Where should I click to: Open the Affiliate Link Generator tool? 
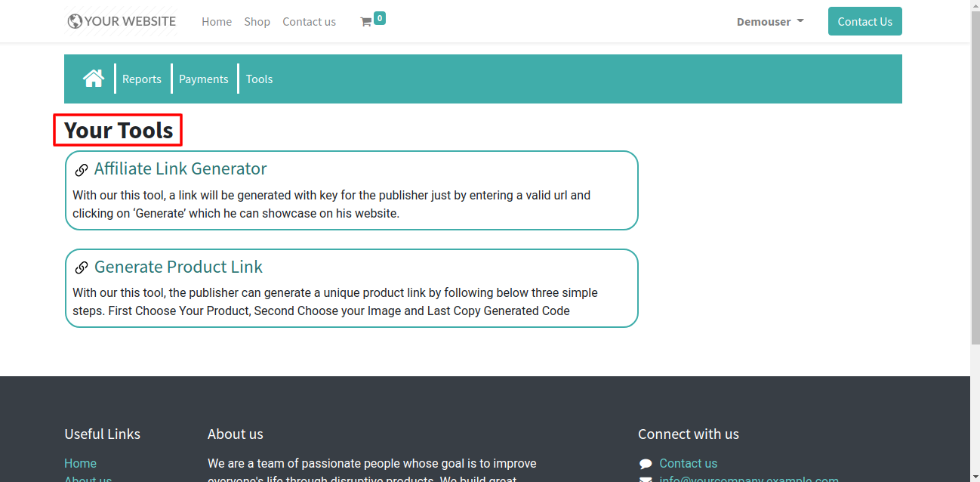point(180,168)
